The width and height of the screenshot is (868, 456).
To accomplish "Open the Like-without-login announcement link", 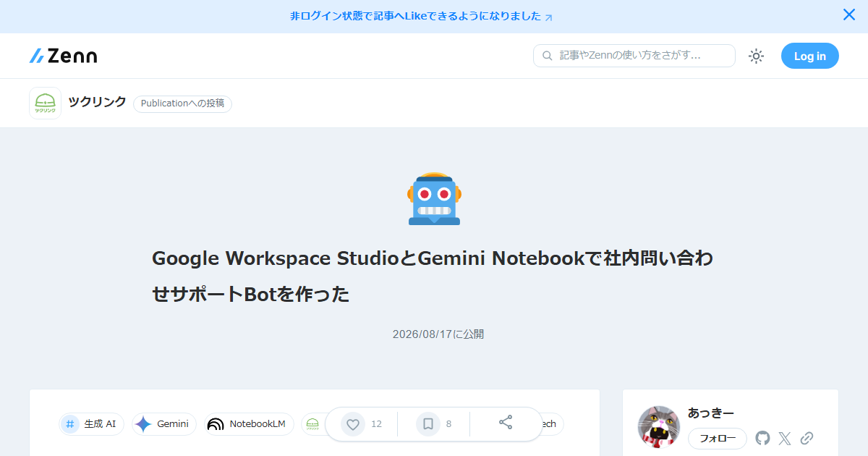I will point(422,17).
